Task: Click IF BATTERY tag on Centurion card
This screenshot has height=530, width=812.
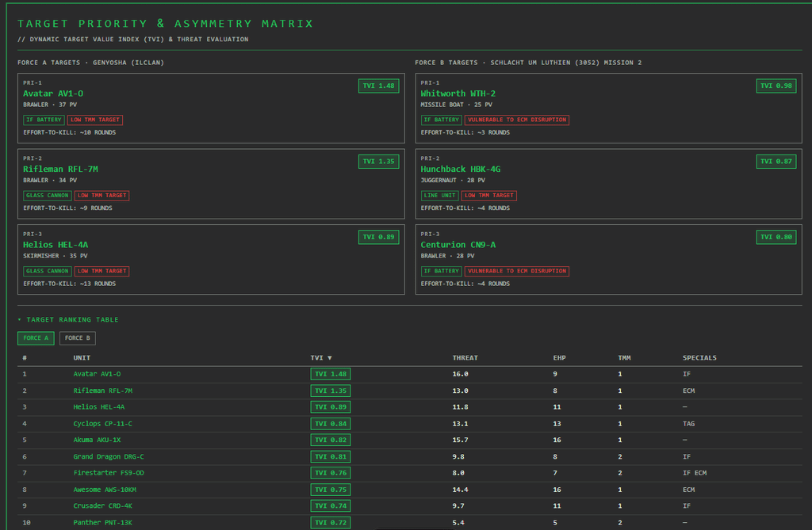Action: tap(441, 271)
